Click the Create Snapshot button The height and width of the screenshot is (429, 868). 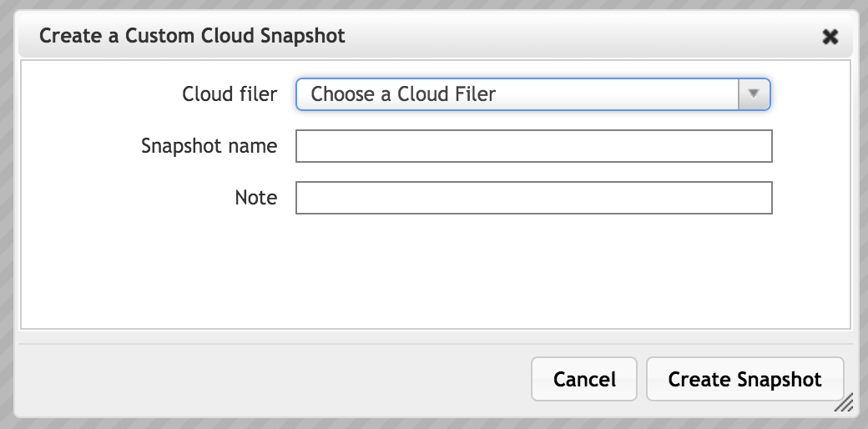click(744, 379)
